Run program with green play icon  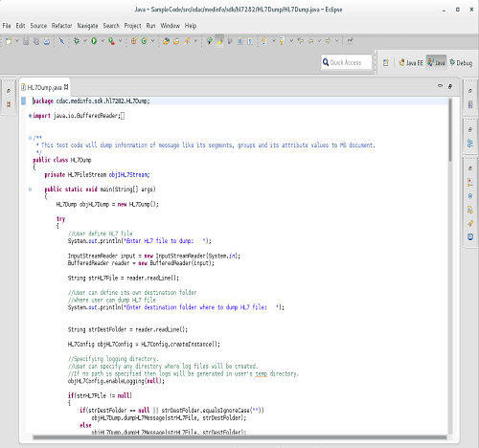(x=94, y=41)
